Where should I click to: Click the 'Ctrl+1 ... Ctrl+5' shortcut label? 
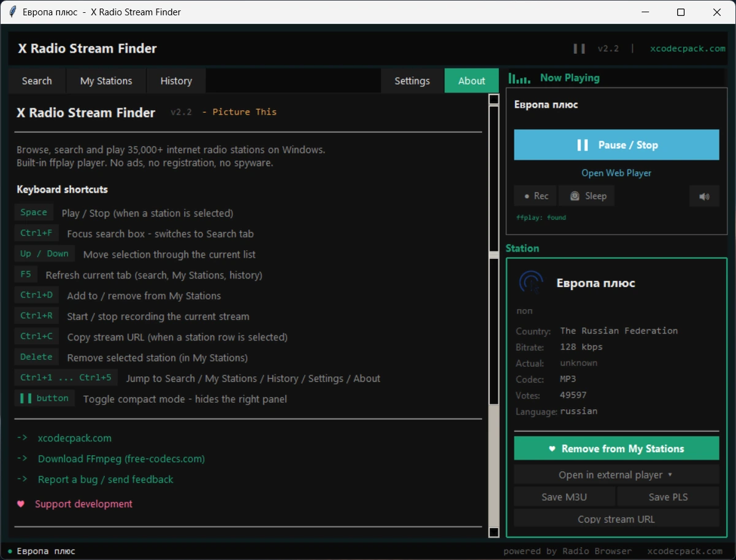pos(66,377)
